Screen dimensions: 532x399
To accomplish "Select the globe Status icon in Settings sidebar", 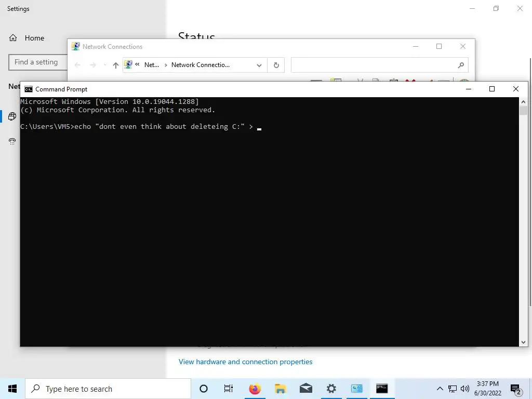I will point(12,116).
